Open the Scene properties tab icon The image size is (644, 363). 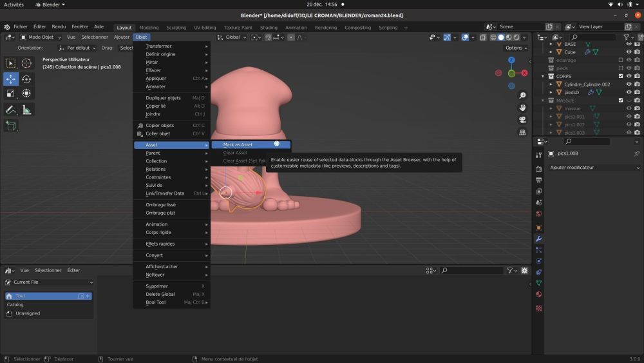538,202
